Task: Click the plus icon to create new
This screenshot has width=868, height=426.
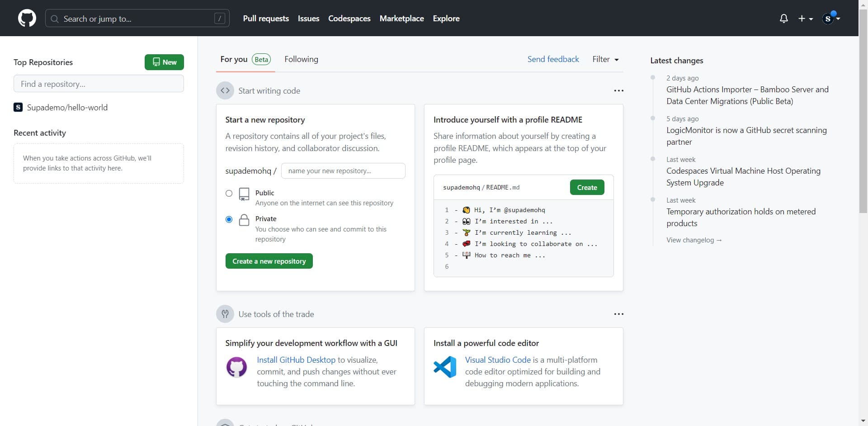Action: [802, 18]
